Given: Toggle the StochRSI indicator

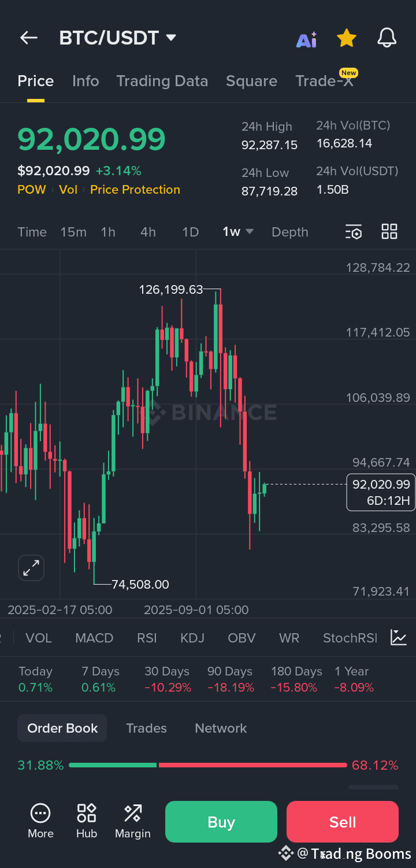Looking at the screenshot, I should coord(350,638).
